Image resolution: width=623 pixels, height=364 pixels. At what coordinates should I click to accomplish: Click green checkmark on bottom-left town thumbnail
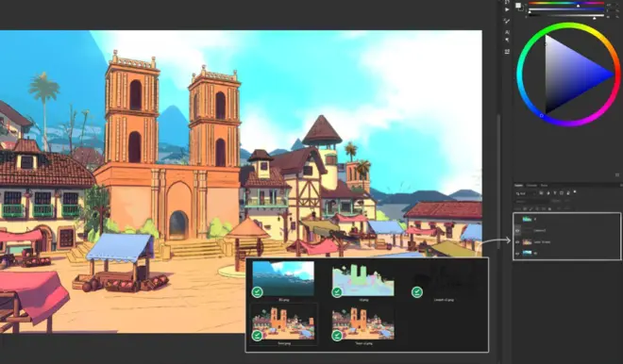(257, 336)
